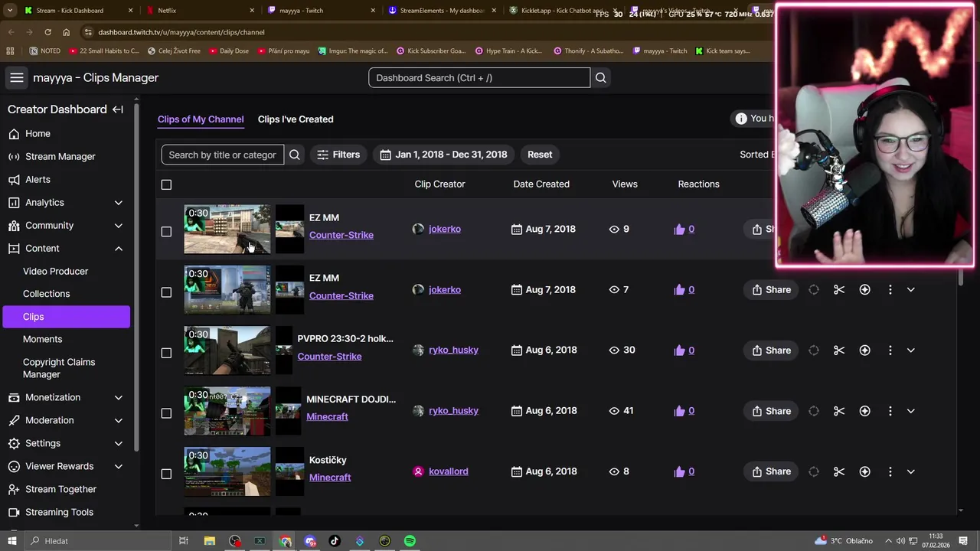Tick checkbox for Kostičky clip
Viewport: 980px width, 551px height.
pyautogui.click(x=166, y=474)
